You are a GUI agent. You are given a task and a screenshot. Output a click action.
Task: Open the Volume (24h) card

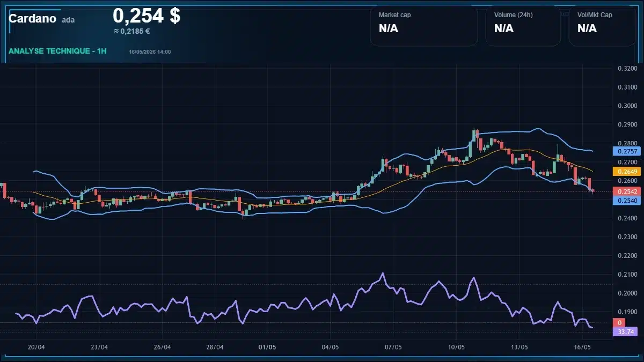click(523, 26)
